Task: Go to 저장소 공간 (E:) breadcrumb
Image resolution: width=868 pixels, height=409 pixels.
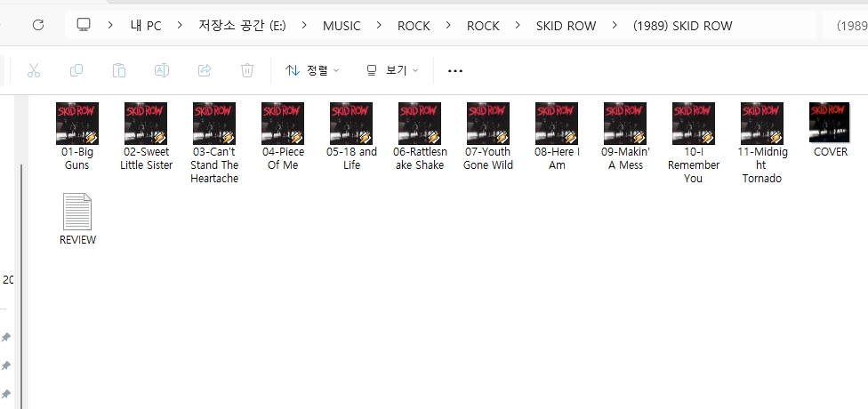Action: (242, 25)
